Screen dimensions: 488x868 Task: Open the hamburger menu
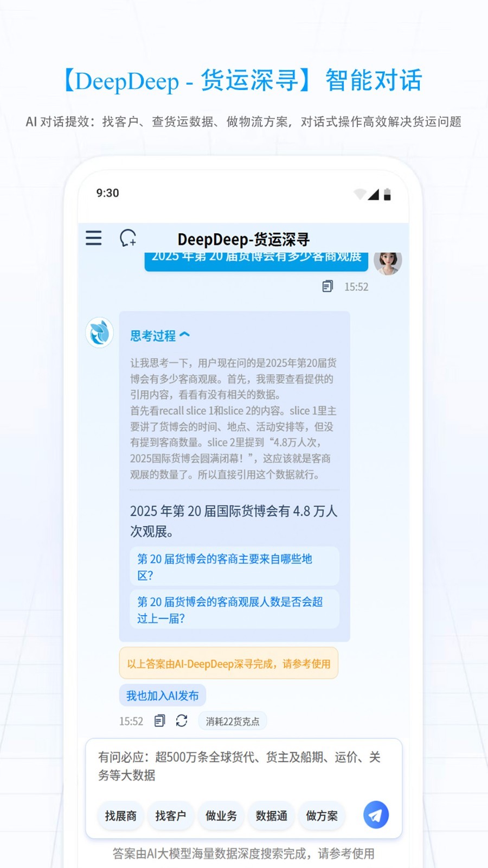point(94,238)
